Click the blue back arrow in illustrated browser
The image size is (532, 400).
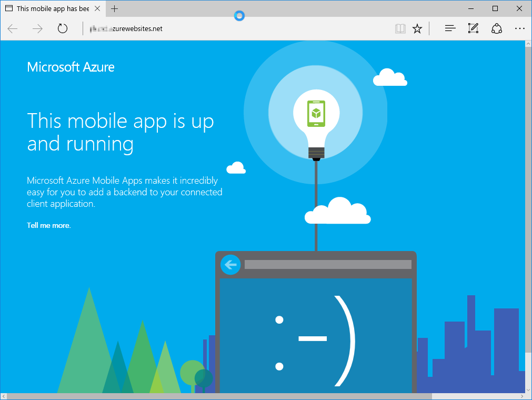(230, 265)
